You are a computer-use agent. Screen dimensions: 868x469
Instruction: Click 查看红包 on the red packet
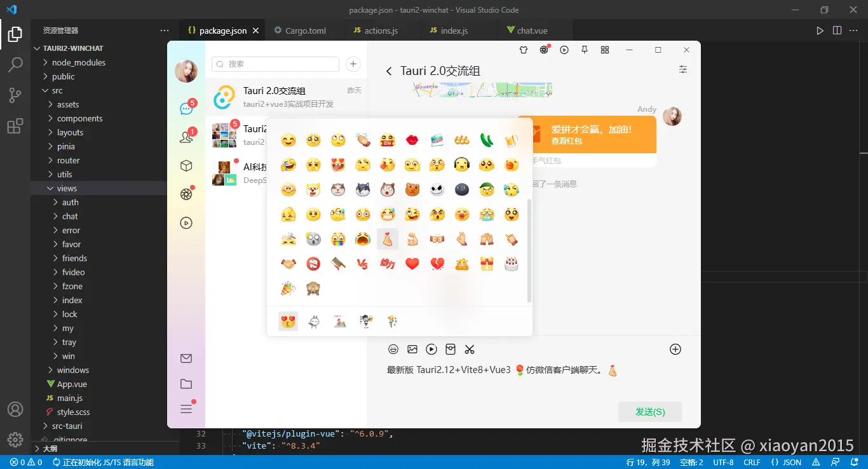tap(566, 141)
